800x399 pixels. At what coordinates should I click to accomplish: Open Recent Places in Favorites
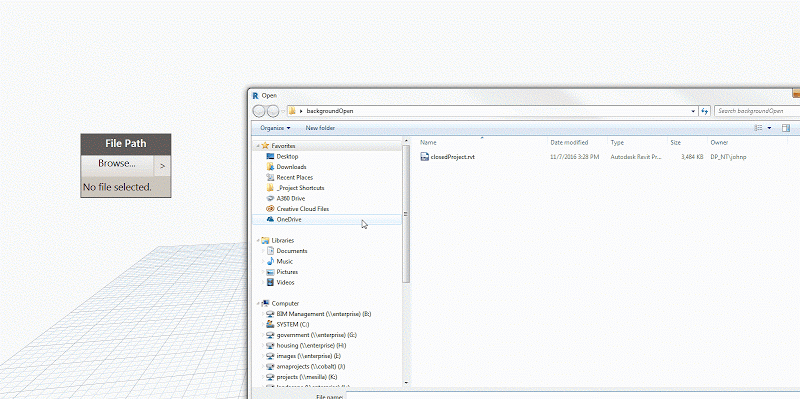294,178
